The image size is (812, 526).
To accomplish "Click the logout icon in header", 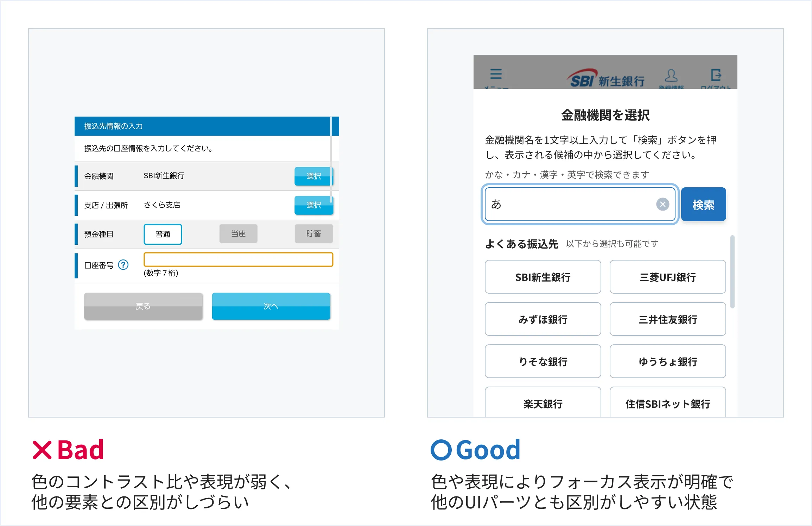I will pos(716,75).
